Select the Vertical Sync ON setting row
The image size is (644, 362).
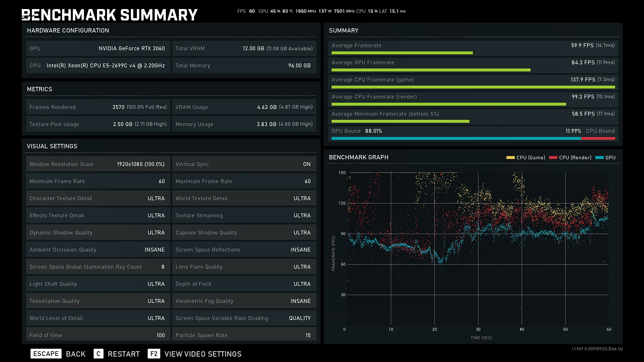pos(244,164)
